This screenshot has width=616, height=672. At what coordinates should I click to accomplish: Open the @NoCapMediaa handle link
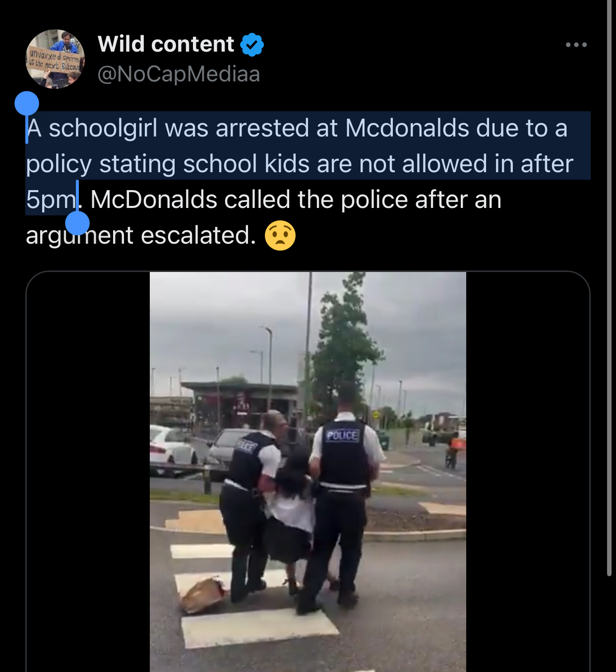(x=179, y=74)
